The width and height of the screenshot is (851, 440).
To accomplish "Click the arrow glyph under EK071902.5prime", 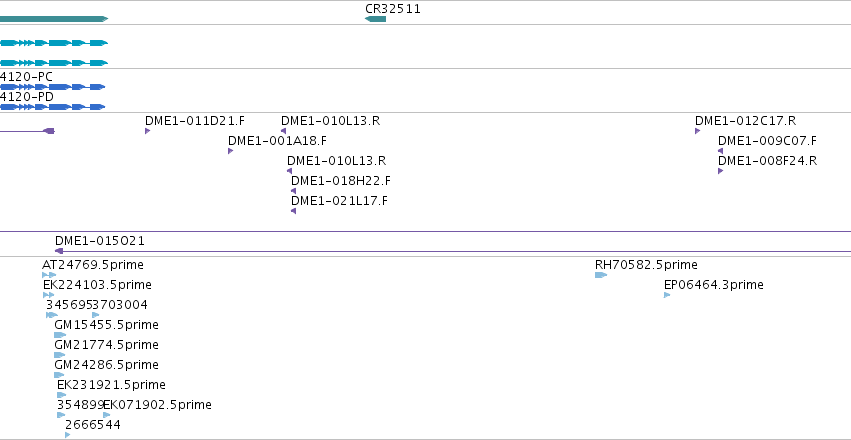I will (106, 415).
